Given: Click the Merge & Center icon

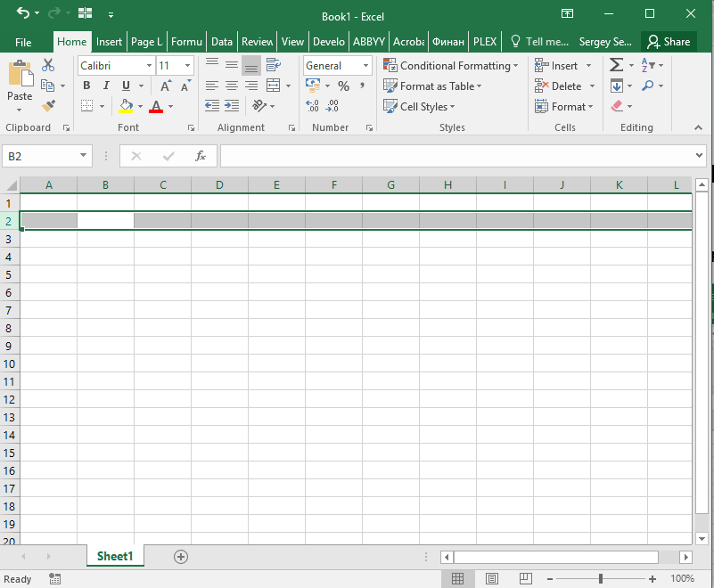Looking at the screenshot, I should [x=274, y=86].
